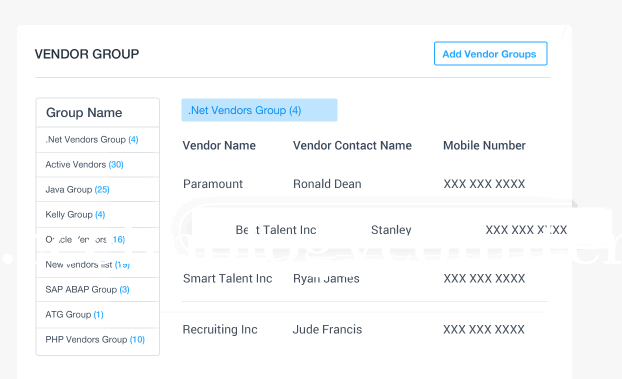Select the Smart Talent Inc vendor
The image size is (622, 379).
(228, 279)
